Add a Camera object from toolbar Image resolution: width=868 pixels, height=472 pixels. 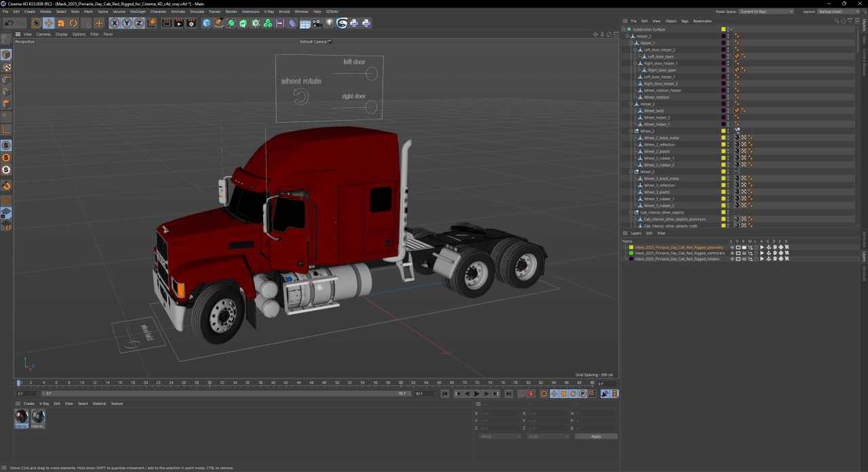click(x=317, y=23)
